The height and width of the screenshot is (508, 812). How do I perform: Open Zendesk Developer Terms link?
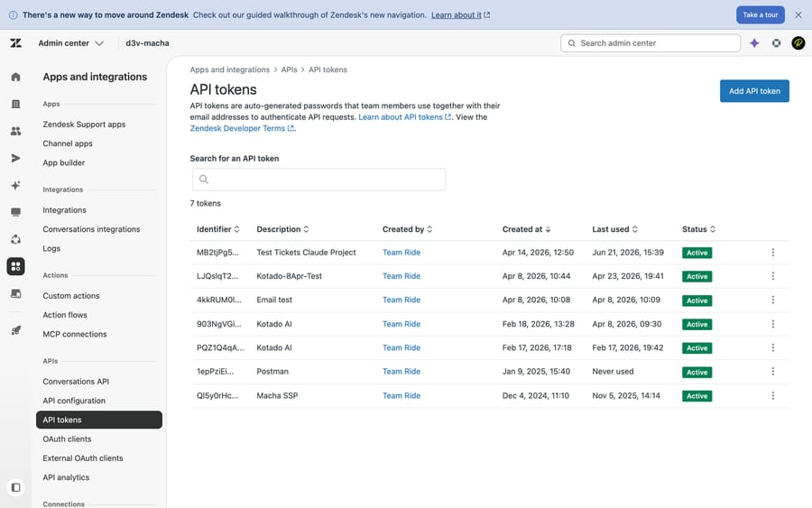pyautogui.click(x=242, y=128)
